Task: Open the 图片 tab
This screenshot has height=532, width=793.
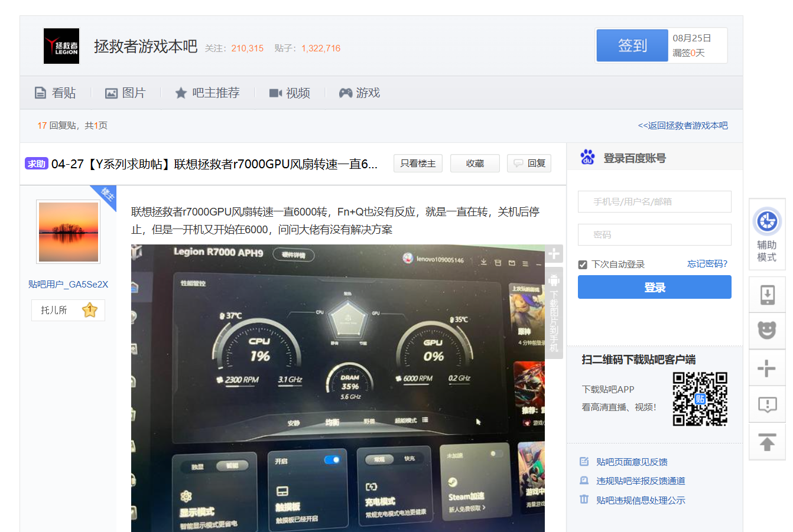Action: tap(125, 93)
